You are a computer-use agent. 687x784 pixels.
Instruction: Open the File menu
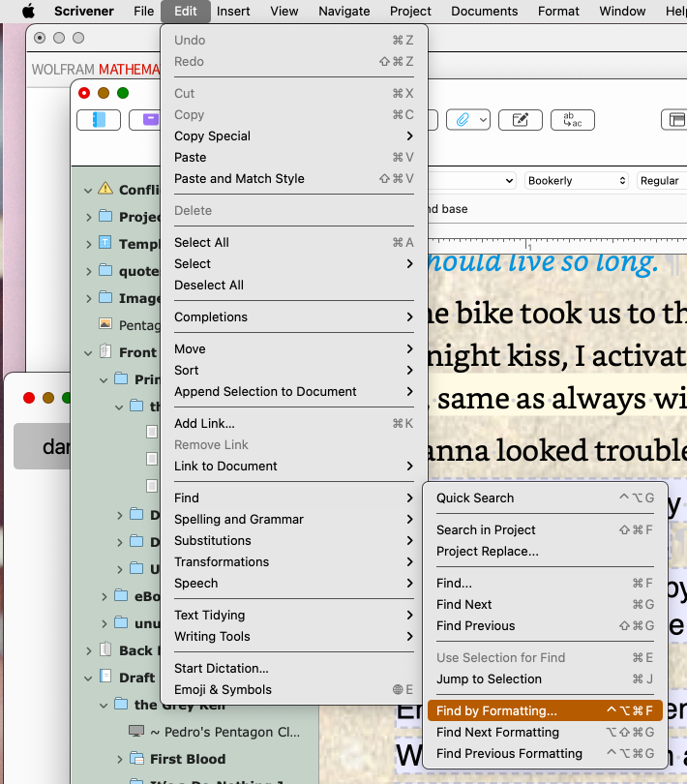tap(143, 11)
